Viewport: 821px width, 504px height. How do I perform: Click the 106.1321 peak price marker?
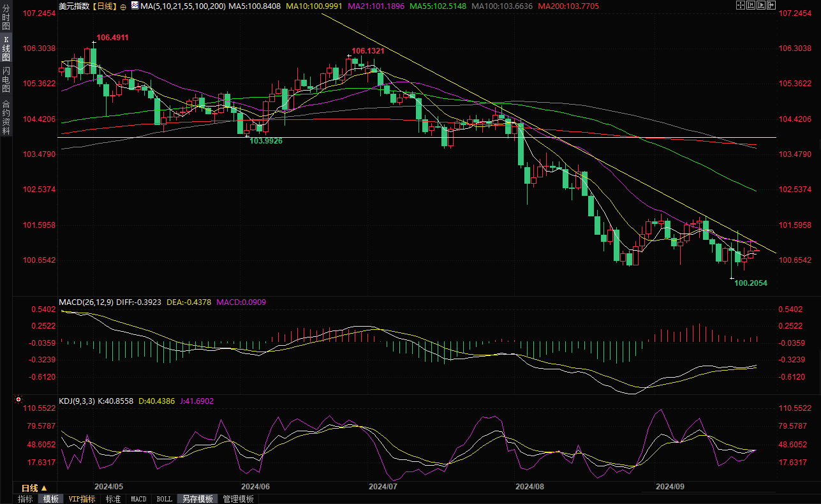point(368,50)
